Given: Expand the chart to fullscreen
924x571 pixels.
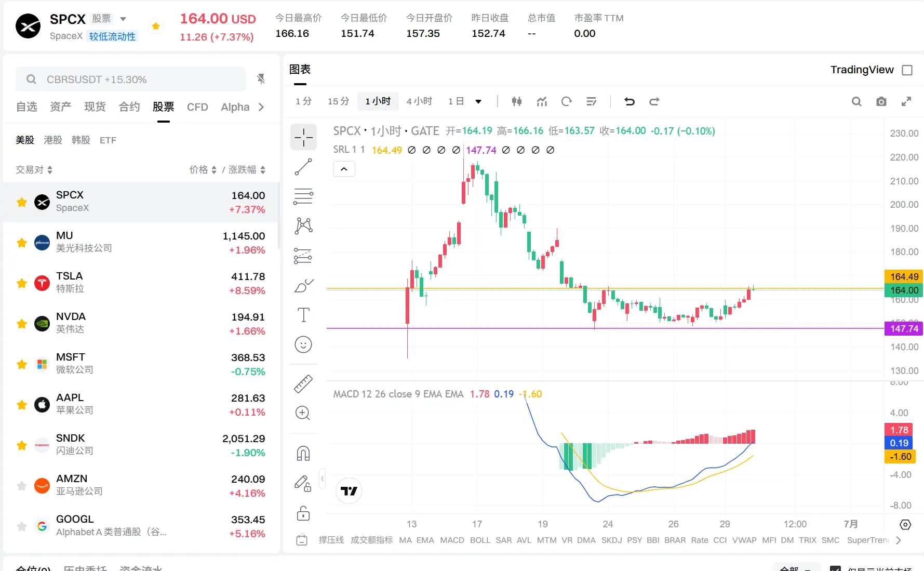Looking at the screenshot, I should 906,101.
